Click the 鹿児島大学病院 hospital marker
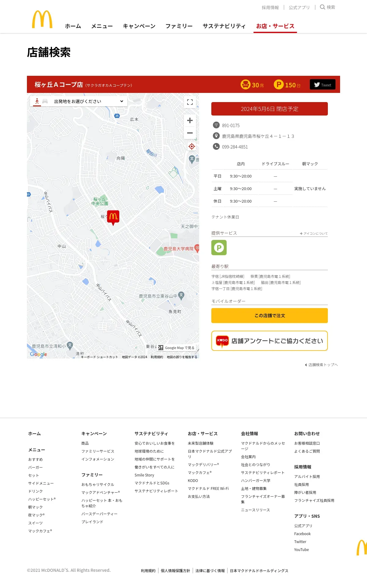 click(x=197, y=248)
